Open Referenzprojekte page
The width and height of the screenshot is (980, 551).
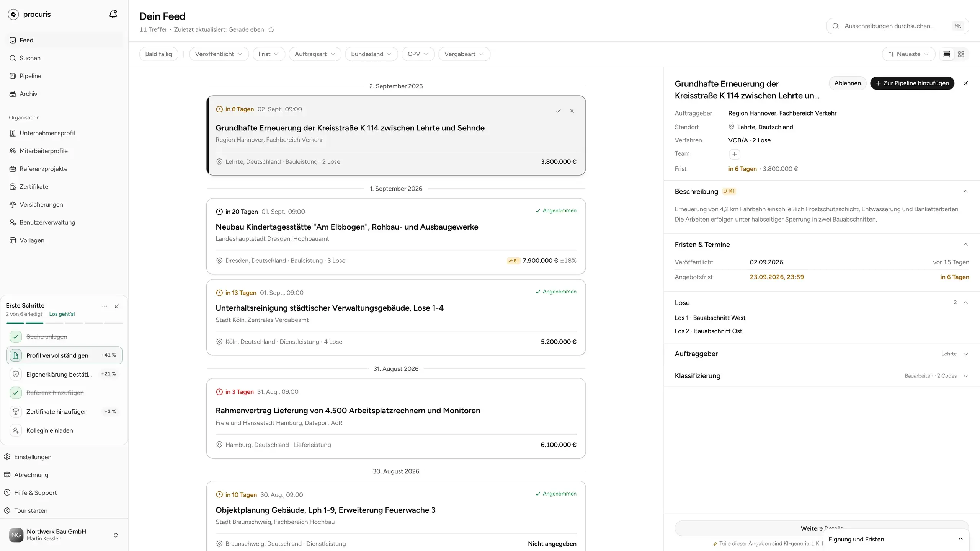(x=64, y=169)
